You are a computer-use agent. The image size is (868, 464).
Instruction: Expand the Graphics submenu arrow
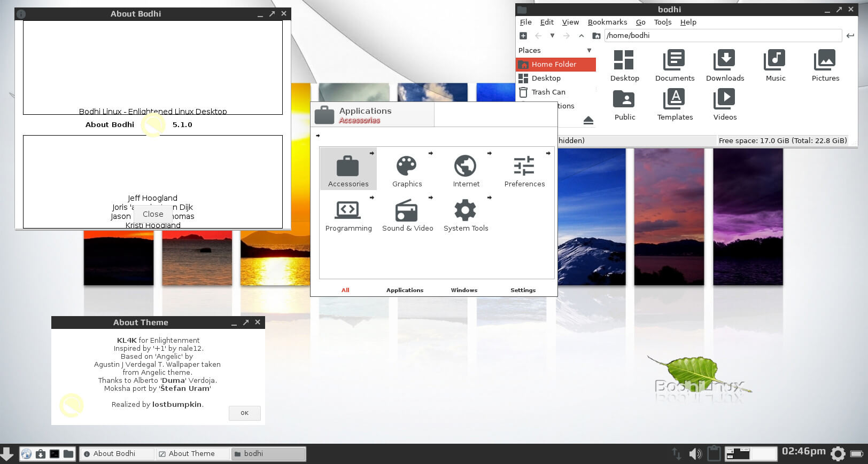[x=430, y=153]
